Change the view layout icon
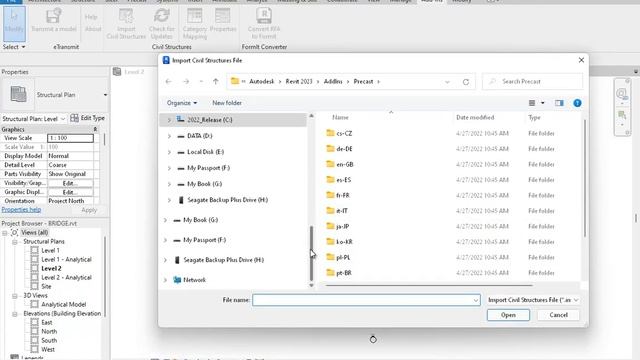 pos(532,103)
